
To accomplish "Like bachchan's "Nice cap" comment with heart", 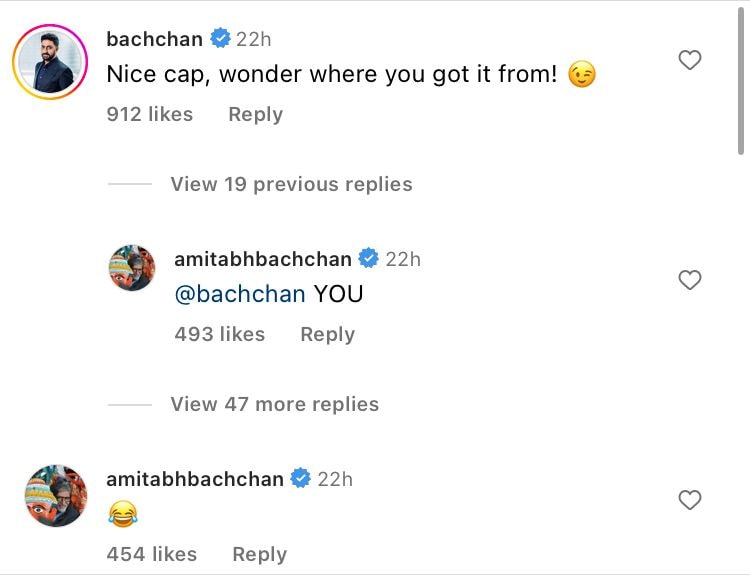I will (x=689, y=61).
